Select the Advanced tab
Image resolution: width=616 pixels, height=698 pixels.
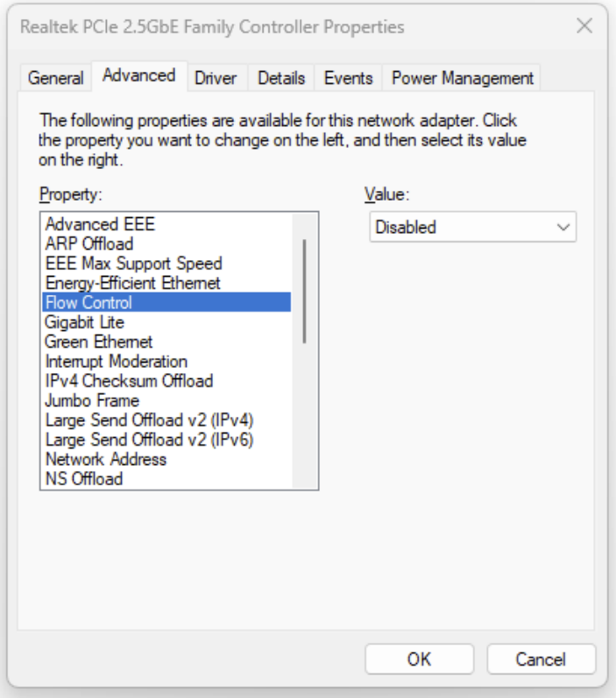(x=139, y=76)
